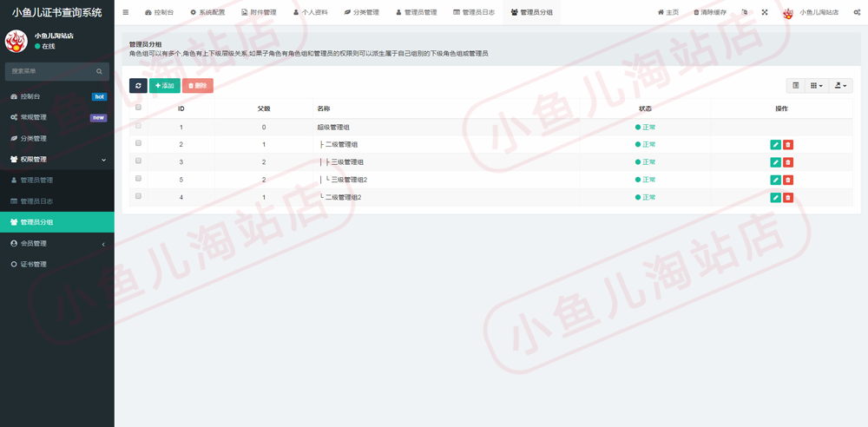Edit the 三级管理组2 row
The image size is (868, 427).
pyautogui.click(x=775, y=180)
